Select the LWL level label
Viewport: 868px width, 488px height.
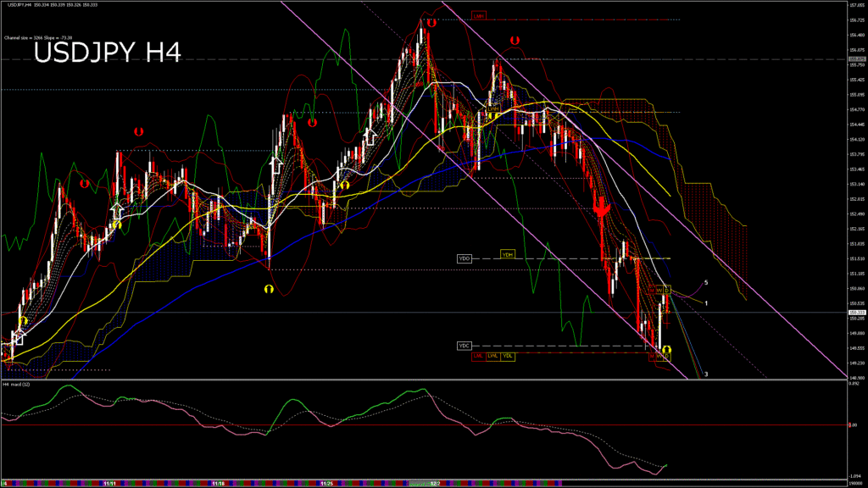coord(492,356)
